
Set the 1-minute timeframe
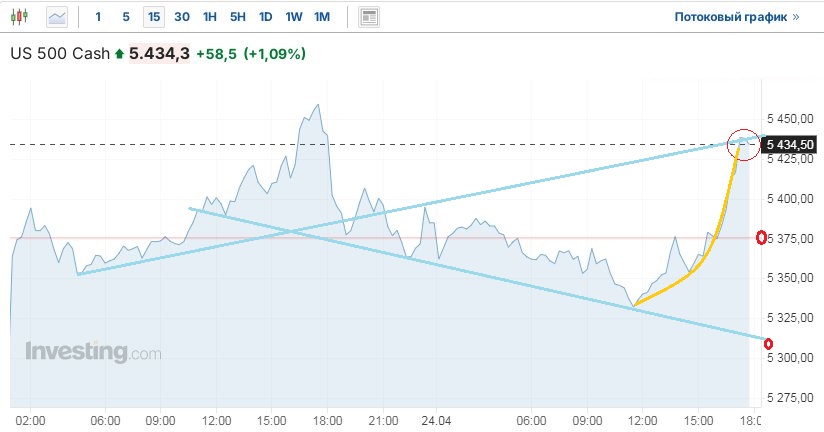97,17
